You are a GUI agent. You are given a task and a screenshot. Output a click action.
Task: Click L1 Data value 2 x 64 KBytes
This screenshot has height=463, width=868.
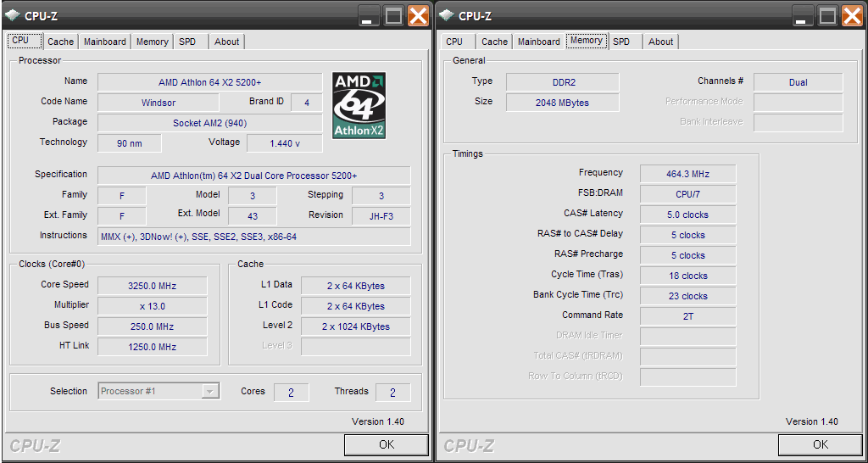pos(356,286)
